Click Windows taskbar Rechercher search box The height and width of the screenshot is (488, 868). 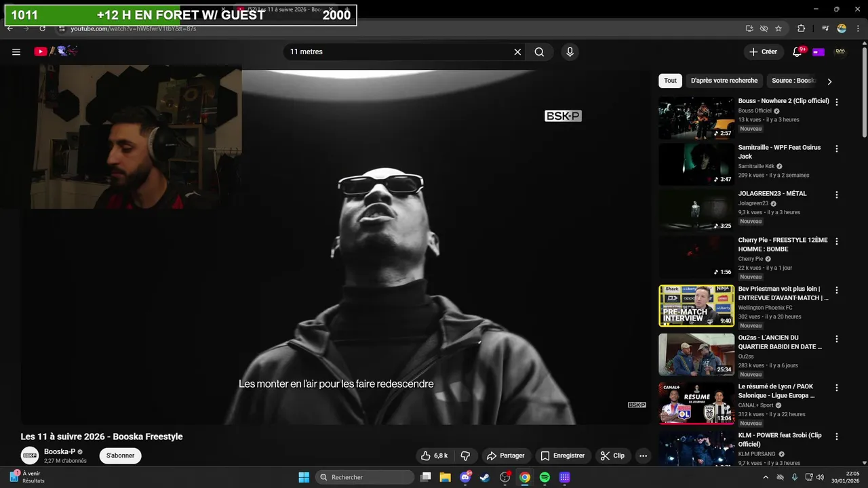pos(365,477)
